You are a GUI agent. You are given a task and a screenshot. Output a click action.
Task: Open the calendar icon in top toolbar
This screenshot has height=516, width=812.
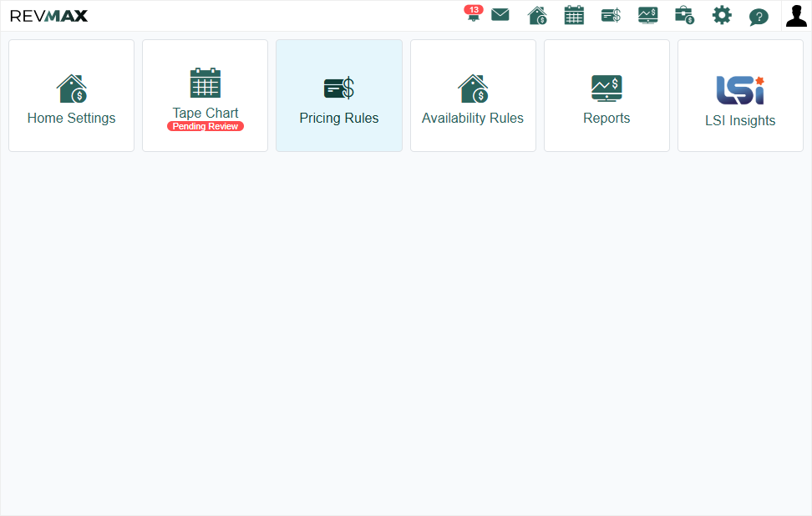coord(574,15)
